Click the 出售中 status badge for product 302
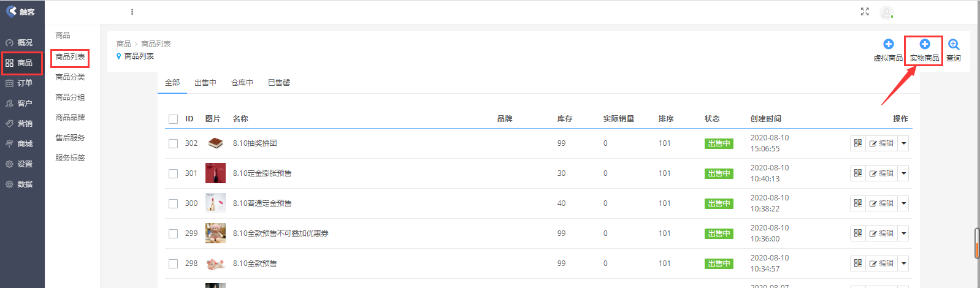The height and width of the screenshot is (288, 980). click(719, 143)
